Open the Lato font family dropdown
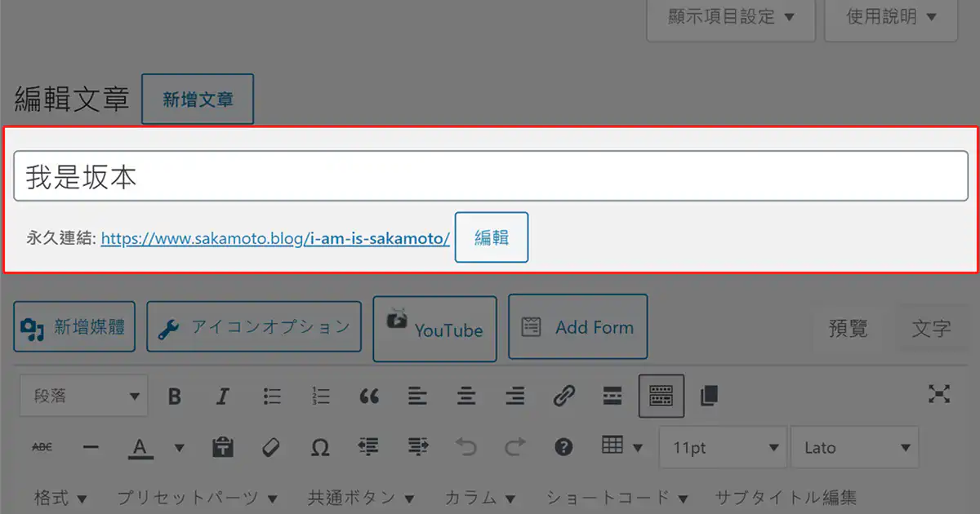 [854, 448]
